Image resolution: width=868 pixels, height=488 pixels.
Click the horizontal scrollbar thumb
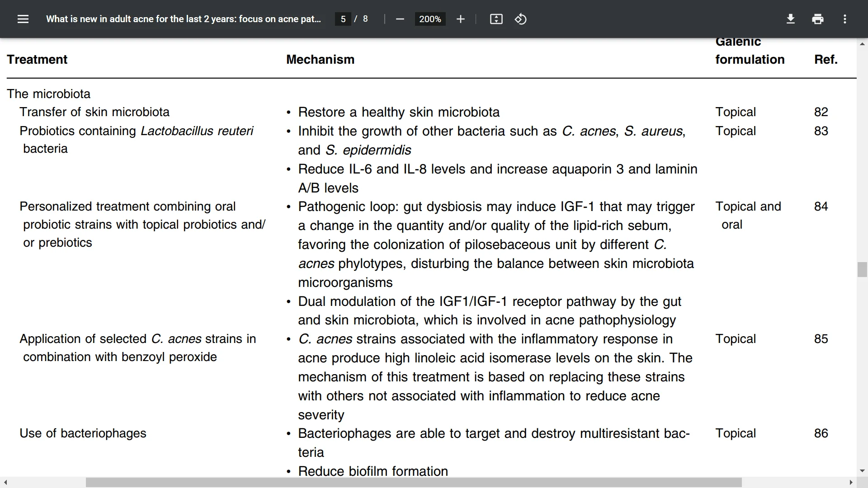click(x=414, y=483)
